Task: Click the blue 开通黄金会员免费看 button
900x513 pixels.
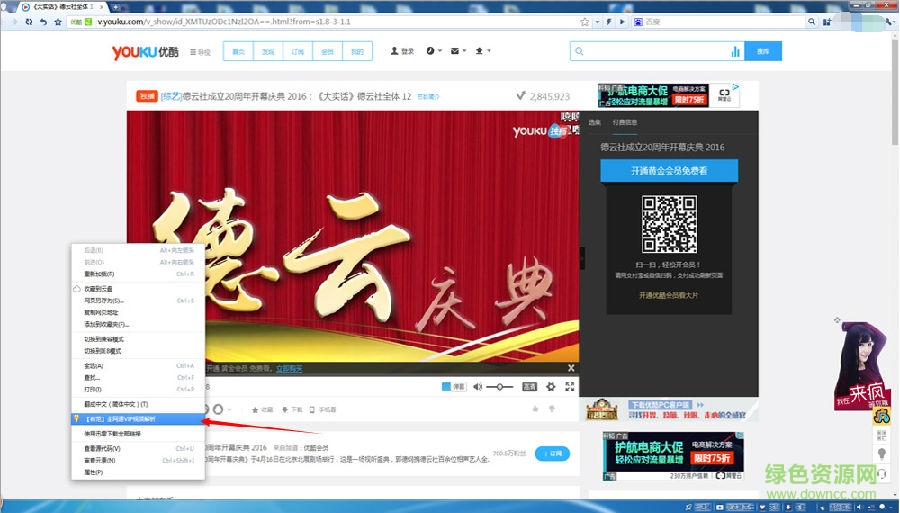Action: [669, 171]
